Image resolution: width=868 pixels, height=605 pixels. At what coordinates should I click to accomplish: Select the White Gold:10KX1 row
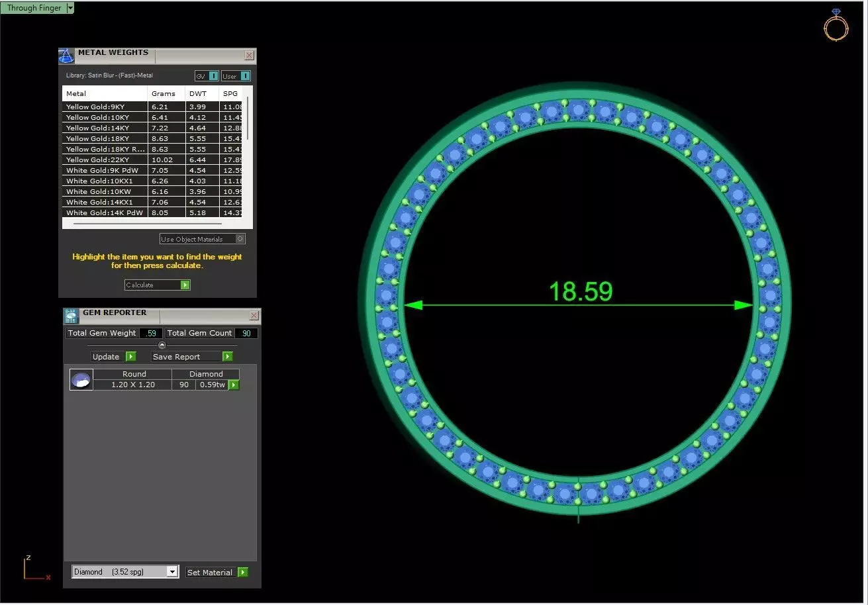153,181
